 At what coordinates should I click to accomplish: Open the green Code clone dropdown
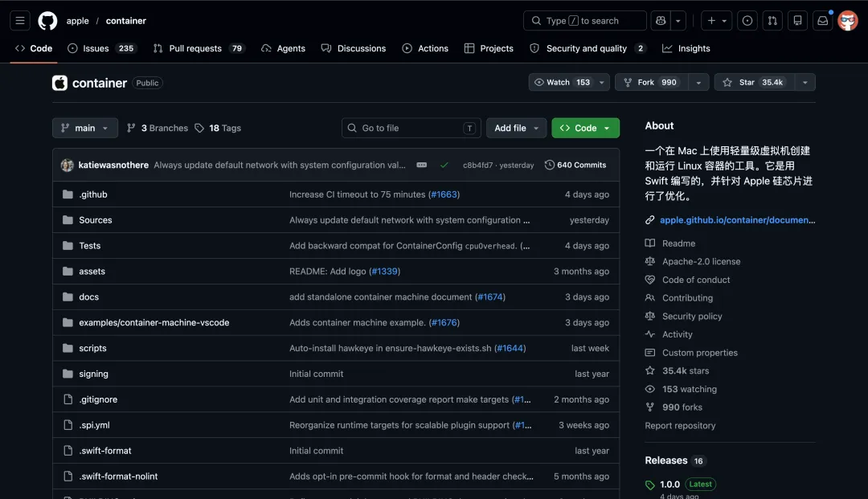pyautogui.click(x=585, y=128)
